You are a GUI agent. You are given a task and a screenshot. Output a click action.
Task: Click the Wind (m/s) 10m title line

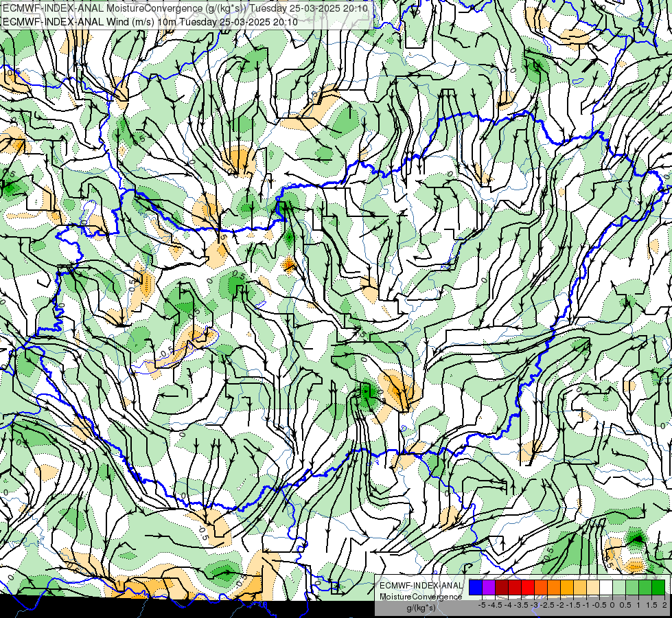(150, 21)
